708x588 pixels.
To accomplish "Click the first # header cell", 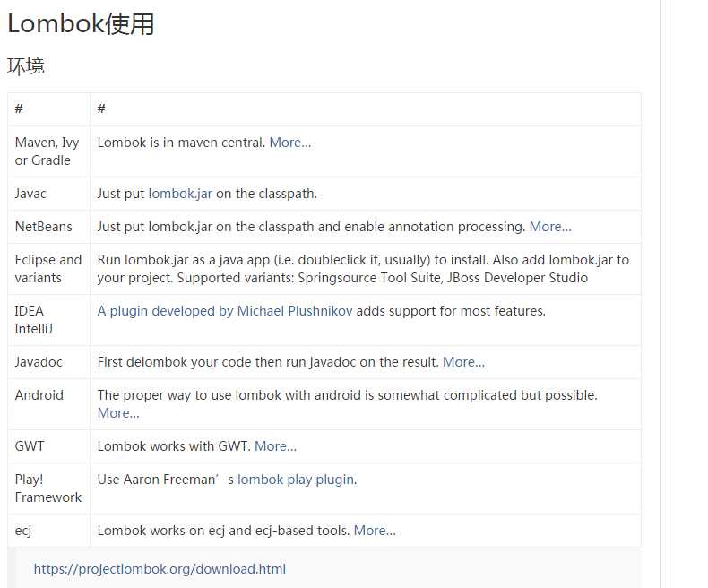I will pos(48,108).
